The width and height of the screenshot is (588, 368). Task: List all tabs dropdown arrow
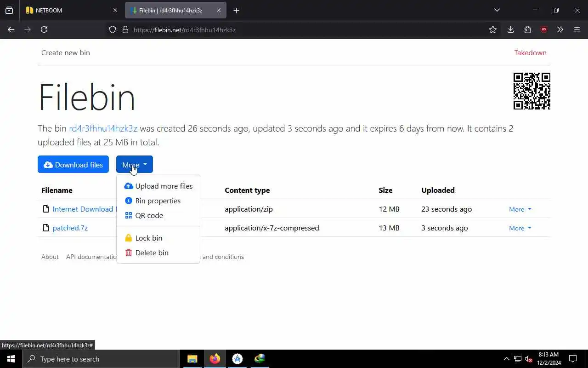[497, 10]
